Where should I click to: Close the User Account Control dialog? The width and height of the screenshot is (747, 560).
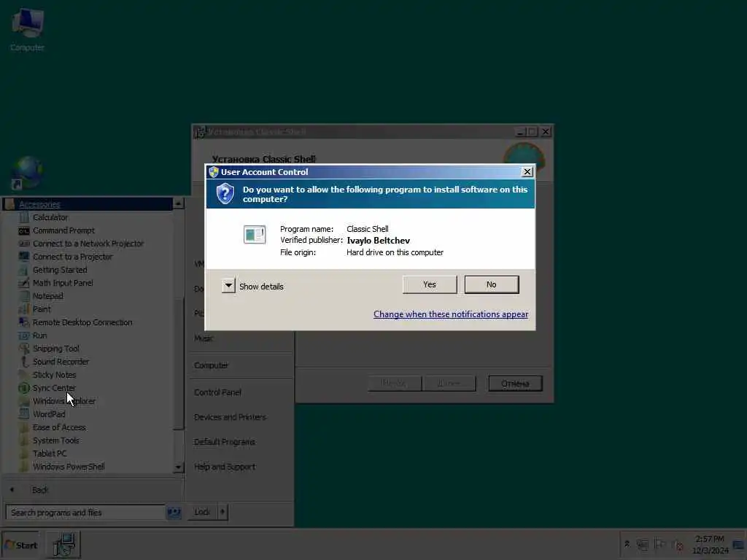[x=527, y=172]
